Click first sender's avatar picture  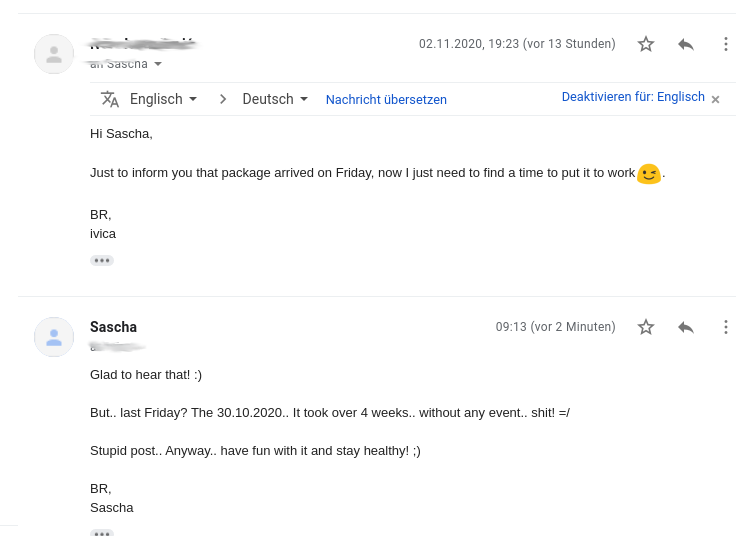pos(54,54)
